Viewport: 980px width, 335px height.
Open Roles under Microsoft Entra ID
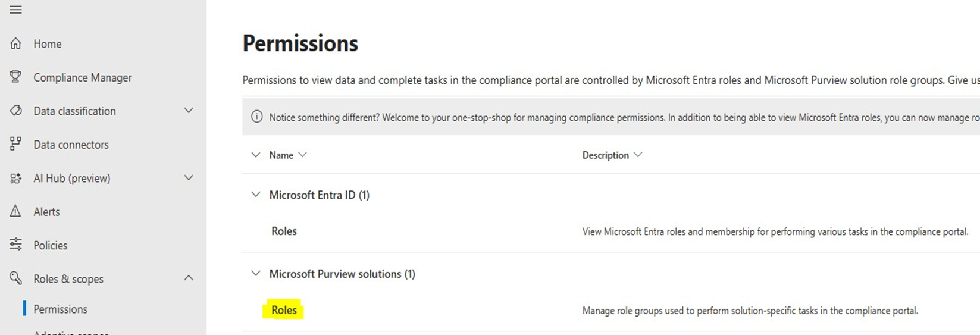284,231
